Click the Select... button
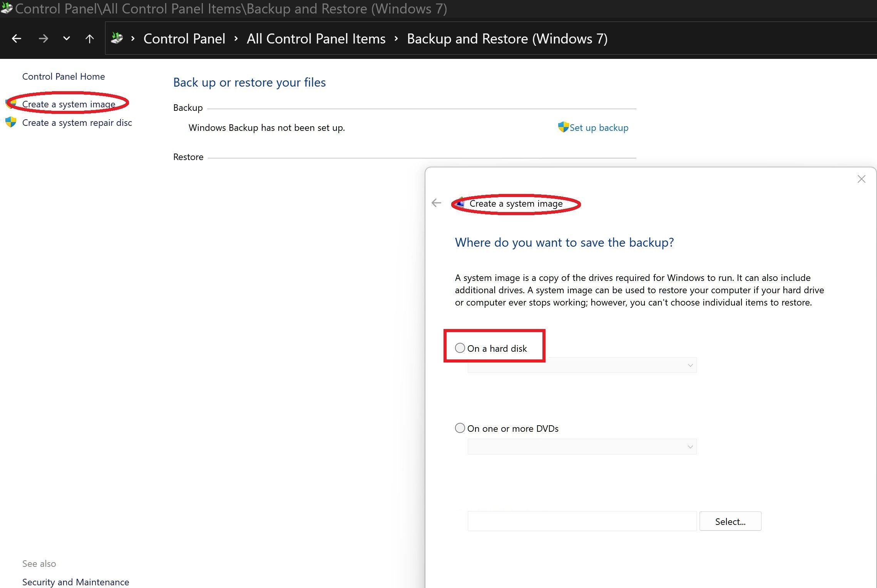 pyautogui.click(x=730, y=521)
